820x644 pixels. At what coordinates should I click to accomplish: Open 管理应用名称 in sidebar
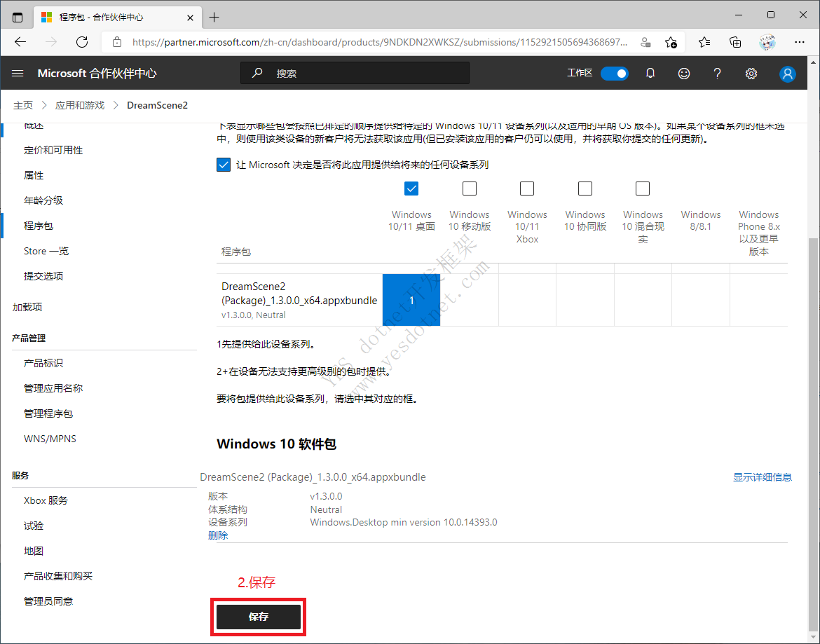tap(53, 388)
